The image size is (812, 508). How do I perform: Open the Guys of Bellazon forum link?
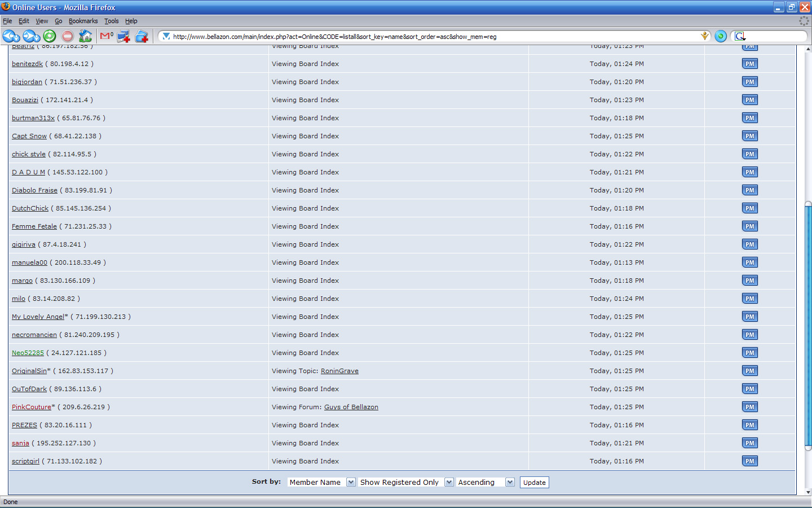351,407
